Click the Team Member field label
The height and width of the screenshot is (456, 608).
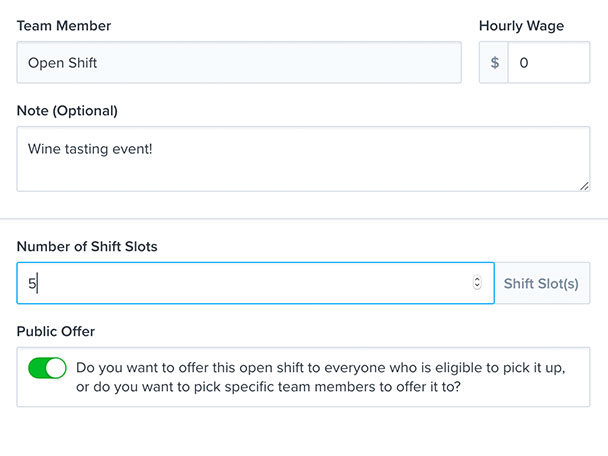[x=64, y=26]
